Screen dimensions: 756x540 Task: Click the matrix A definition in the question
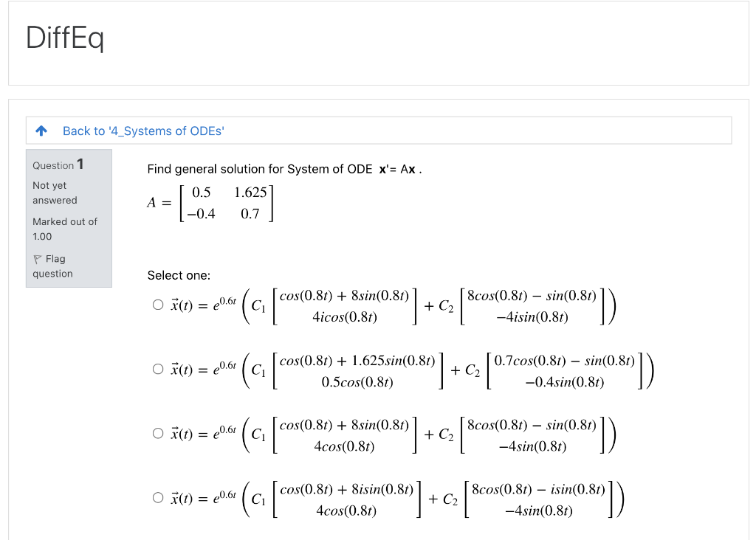210,202
